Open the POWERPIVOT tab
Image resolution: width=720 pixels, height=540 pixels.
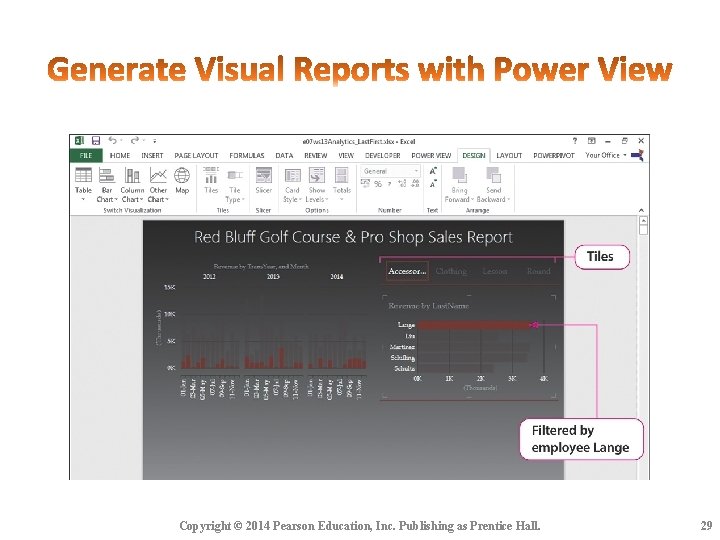[x=554, y=156]
